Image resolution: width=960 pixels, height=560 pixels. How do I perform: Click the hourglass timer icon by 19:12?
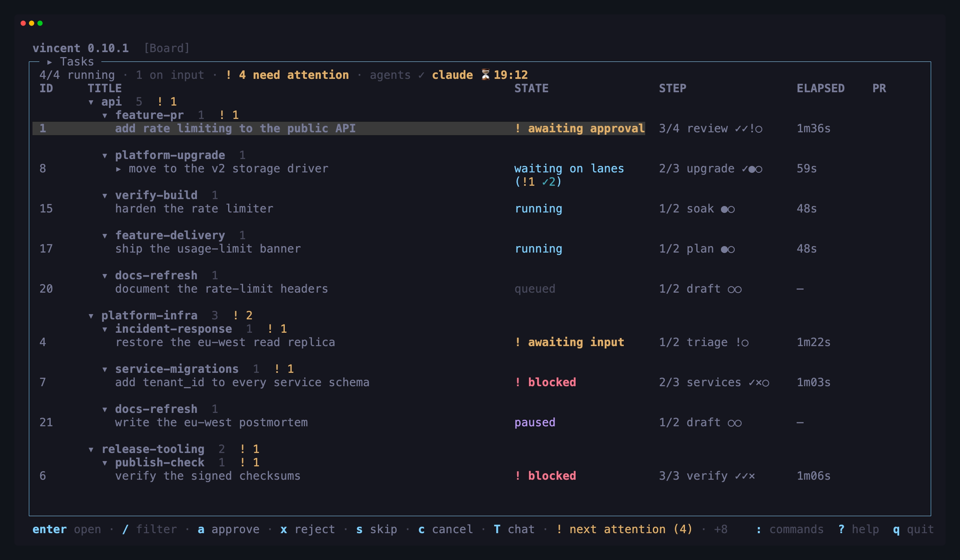tap(485, 75)
